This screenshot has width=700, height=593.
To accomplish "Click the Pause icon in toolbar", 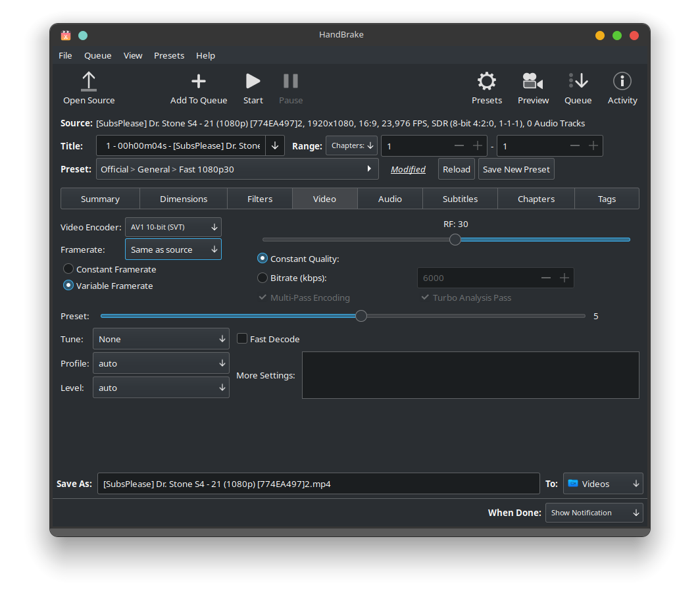I will click(x=291, y=81).
